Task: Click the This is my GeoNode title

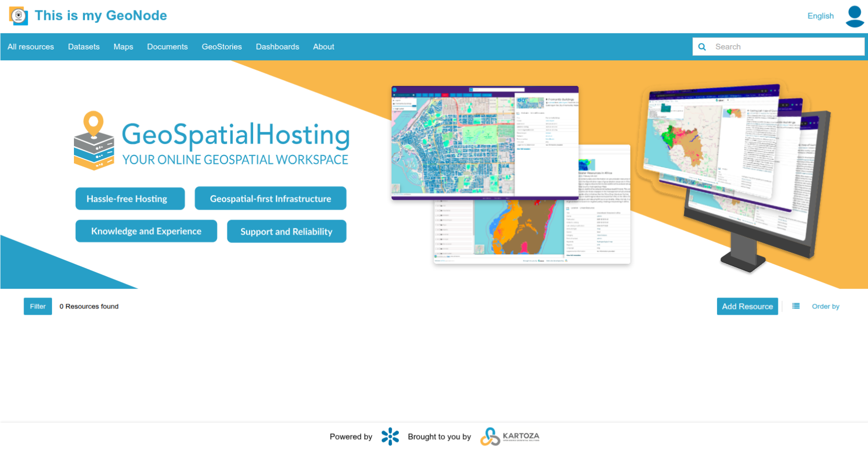Action: coord(100,16)
